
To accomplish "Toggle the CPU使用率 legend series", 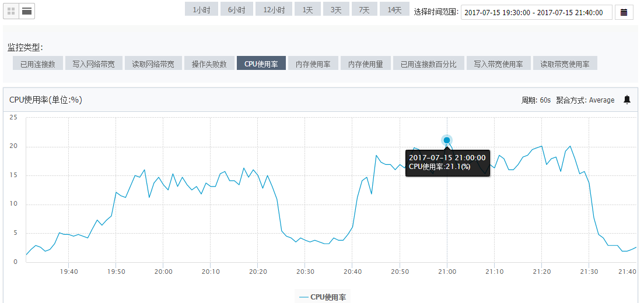I will point(322,297).
